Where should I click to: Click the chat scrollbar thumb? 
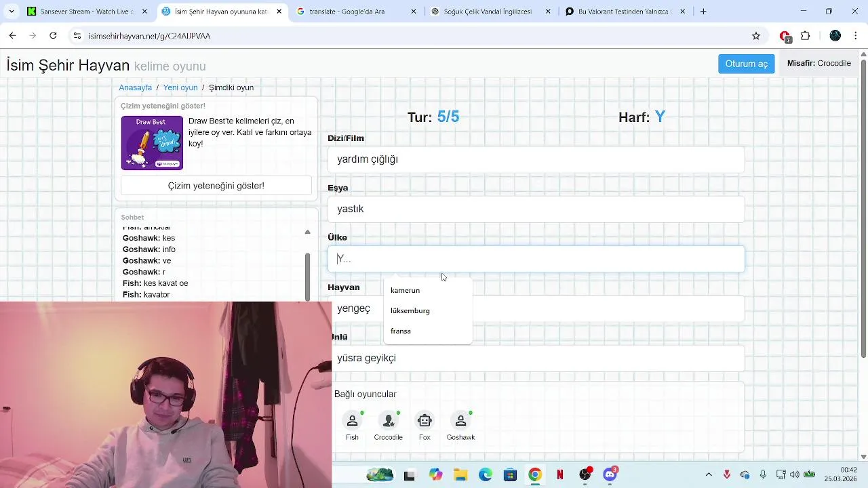(x=307, y=277)
